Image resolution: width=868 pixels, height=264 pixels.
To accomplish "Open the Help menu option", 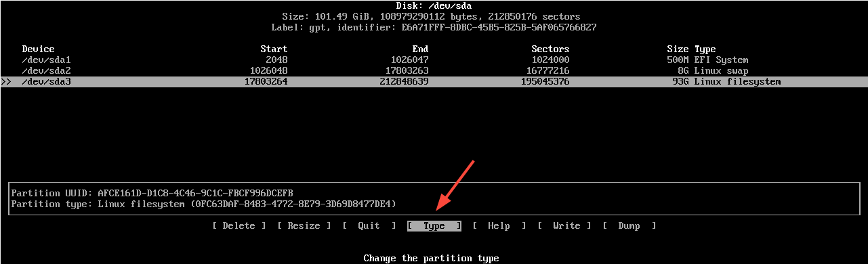I will coord(499,226).
